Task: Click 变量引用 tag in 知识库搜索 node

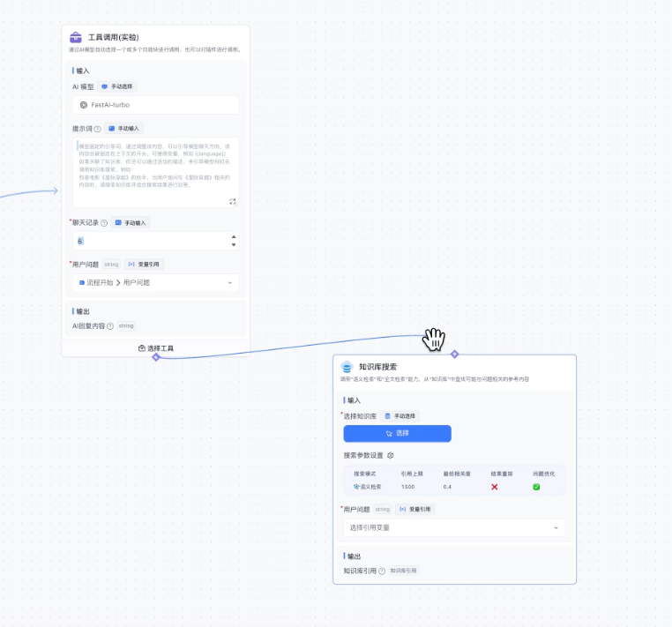Action: coord(414,509)
